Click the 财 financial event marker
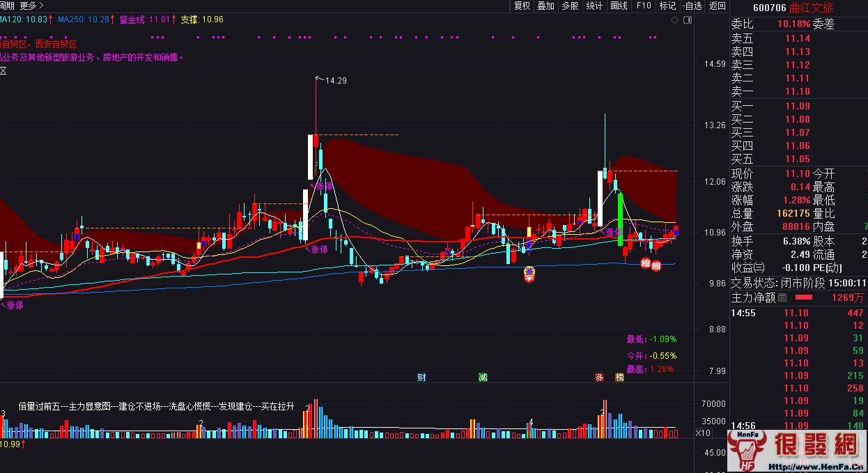Viewport: 868px width, 473px height. [421, 378]
